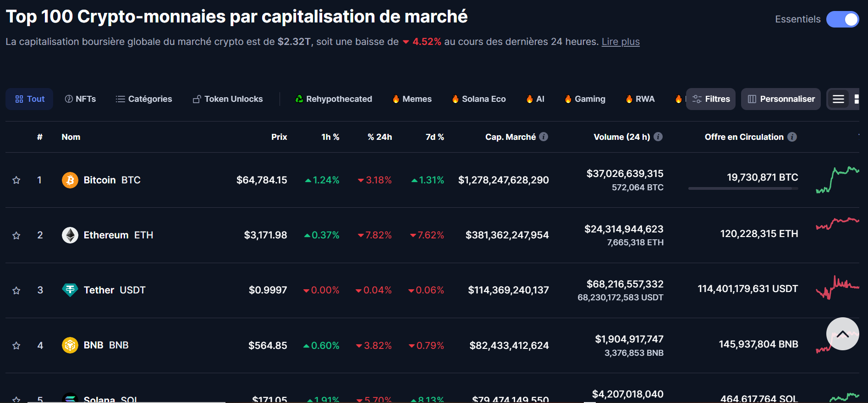
Task: Click BNB volume $1,904,917,747
Action: pos(629,339)
